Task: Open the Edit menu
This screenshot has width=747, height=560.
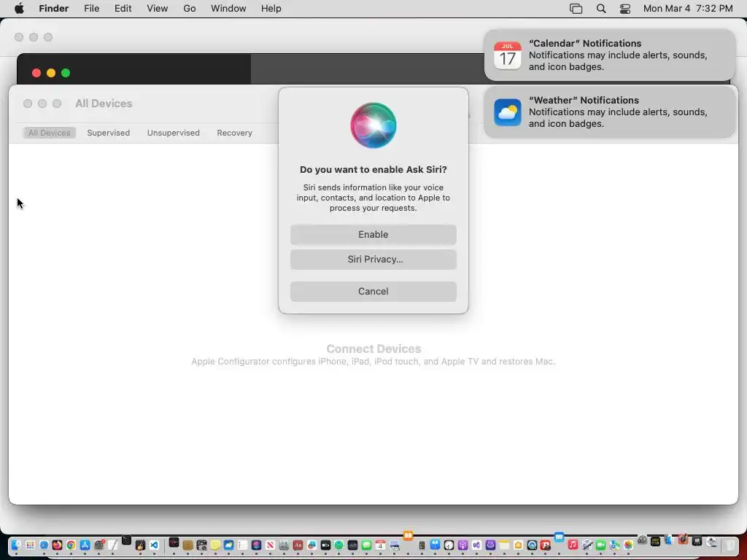Action: click(x=123, y=9)
